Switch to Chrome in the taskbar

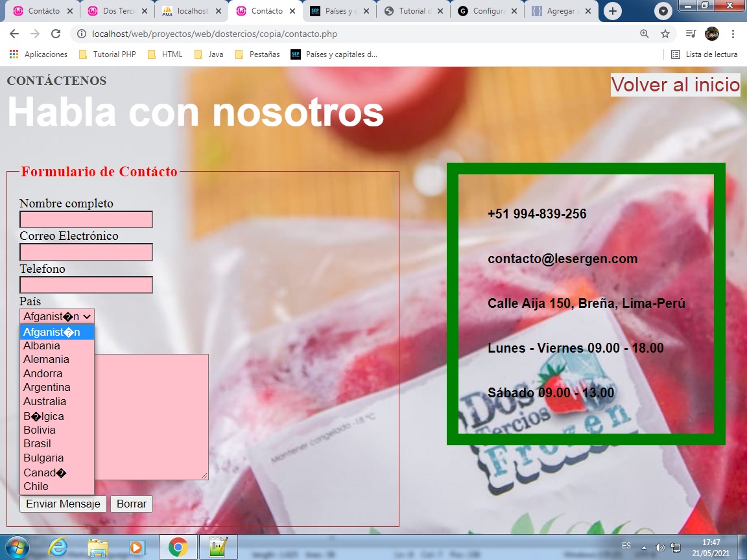tap(178, 548)
